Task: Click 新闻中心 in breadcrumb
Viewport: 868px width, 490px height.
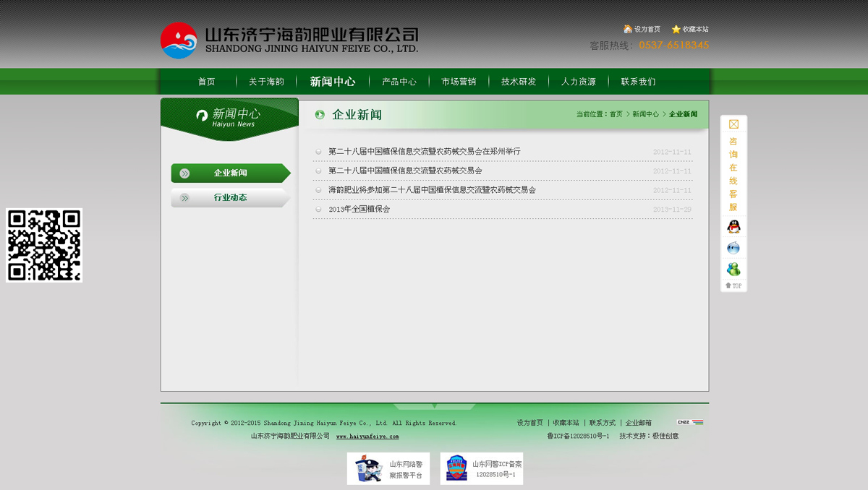Action: coord(645,114)
